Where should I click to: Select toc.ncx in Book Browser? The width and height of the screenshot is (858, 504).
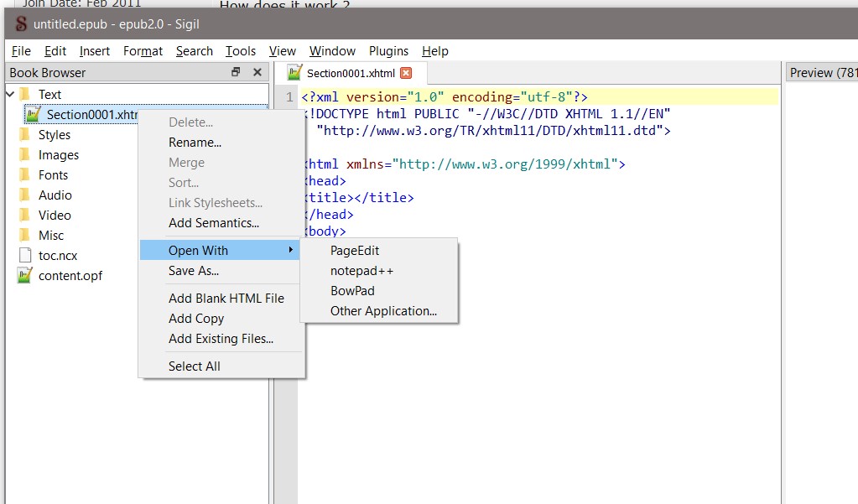pos(58,256)
